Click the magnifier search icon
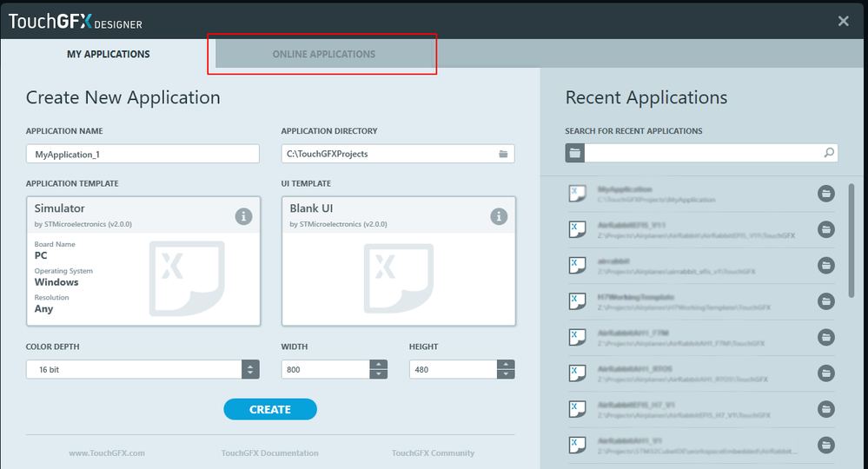The image size is (868, 469). point(829,153)
